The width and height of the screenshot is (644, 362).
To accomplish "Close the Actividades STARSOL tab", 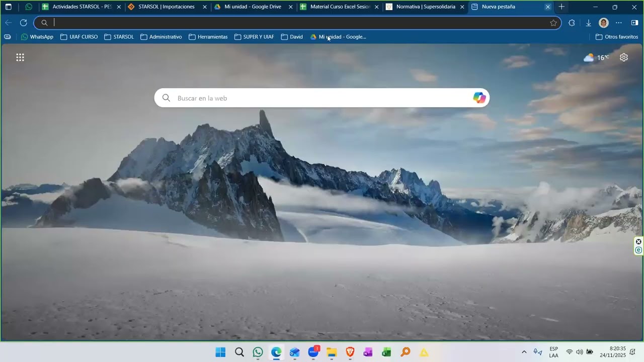I will [x=119, y=7].
